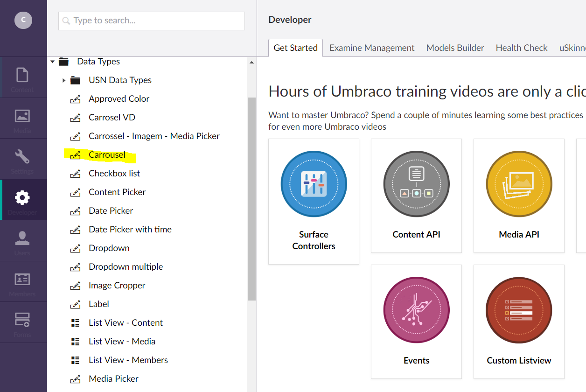Open the Events circular icon
This screenshot has width=586, height=392.
pos(417,310)
